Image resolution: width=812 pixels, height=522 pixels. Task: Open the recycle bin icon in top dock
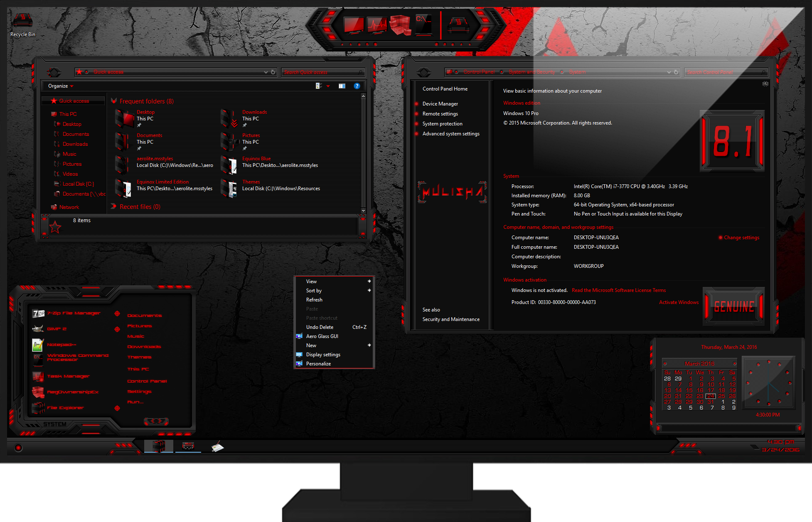coord(458,25)
